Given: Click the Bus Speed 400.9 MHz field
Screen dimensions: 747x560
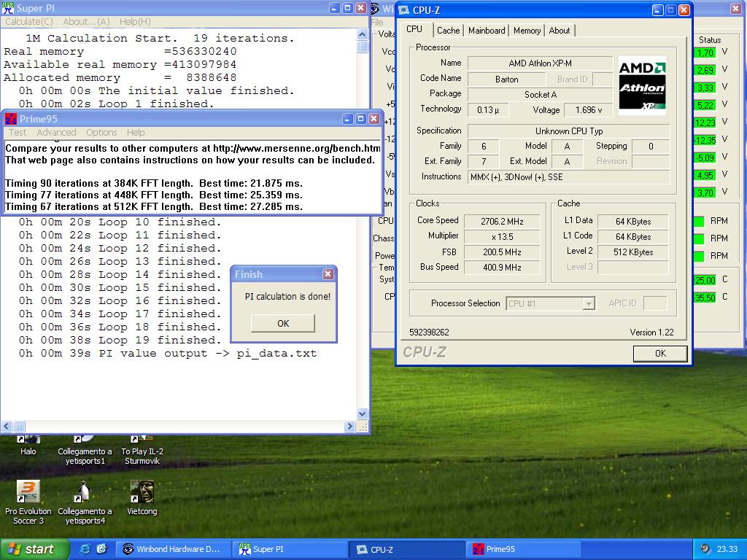Looking at the screenshot, I should click(x=502, y=267).
